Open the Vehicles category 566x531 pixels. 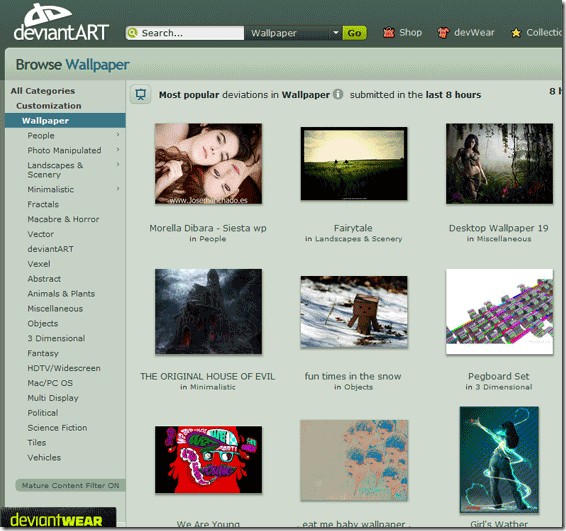(x=44, y=457)
